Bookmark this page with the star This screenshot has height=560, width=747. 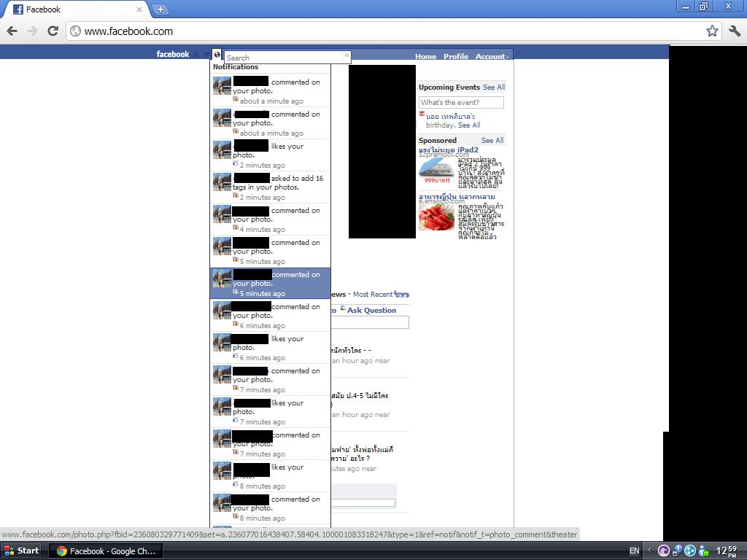pyautogui.click(x=712, y=31)
